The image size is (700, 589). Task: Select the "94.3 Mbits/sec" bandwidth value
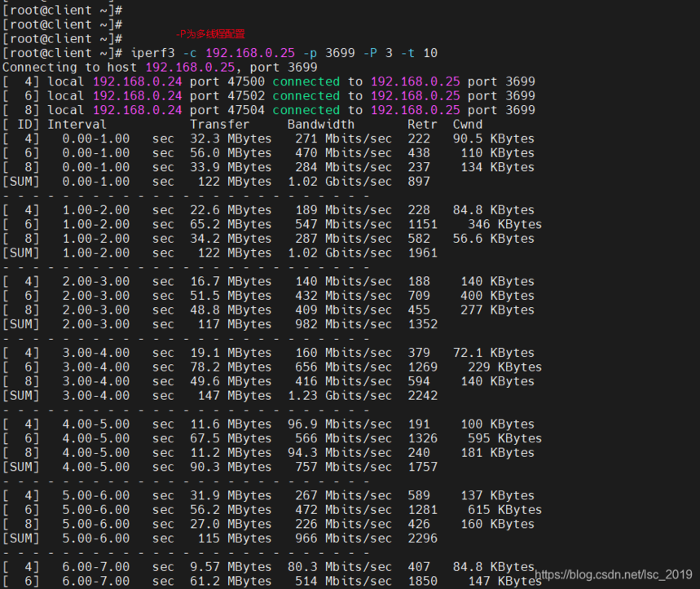coord(340,453)
